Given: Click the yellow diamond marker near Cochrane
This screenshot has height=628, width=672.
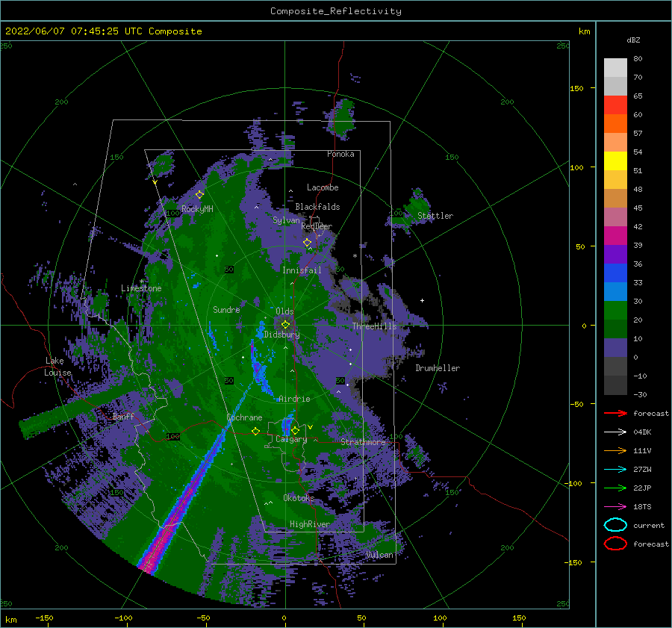Looking at the screenshot, I should tap(255, 432).
